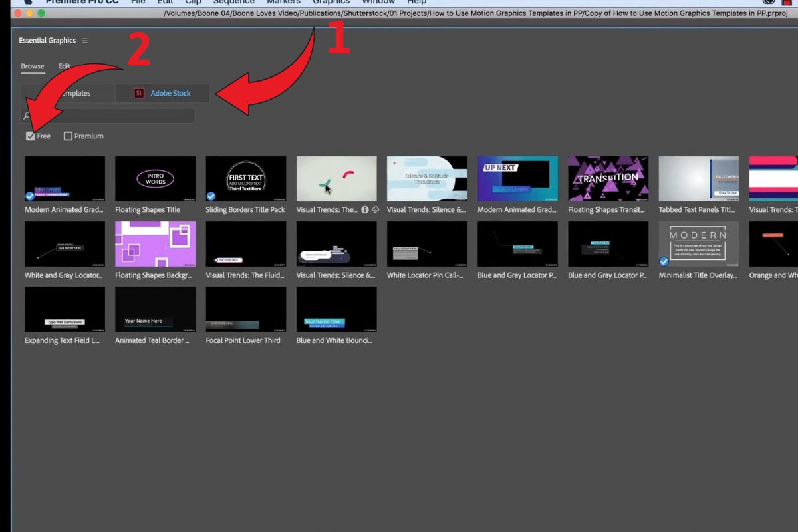Select the Blue and White Bounci... thumbnail

coord(336,309)
